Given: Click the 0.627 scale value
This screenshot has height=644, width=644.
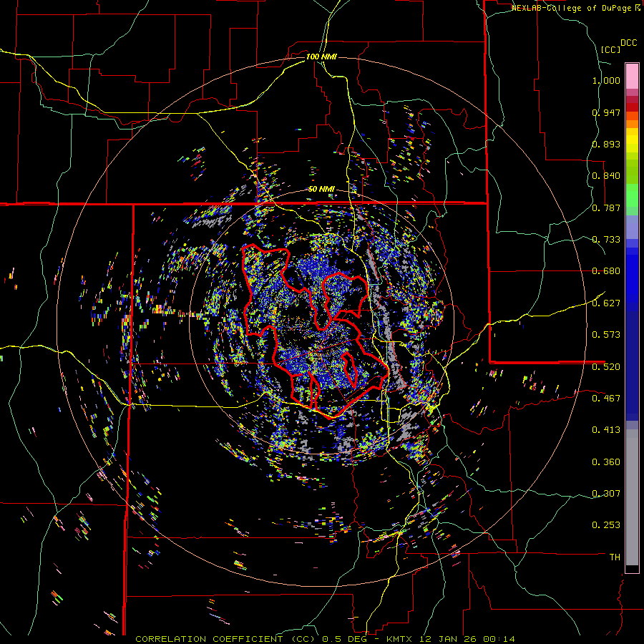Looking at the screenshot, I should (x=606, y=303).
